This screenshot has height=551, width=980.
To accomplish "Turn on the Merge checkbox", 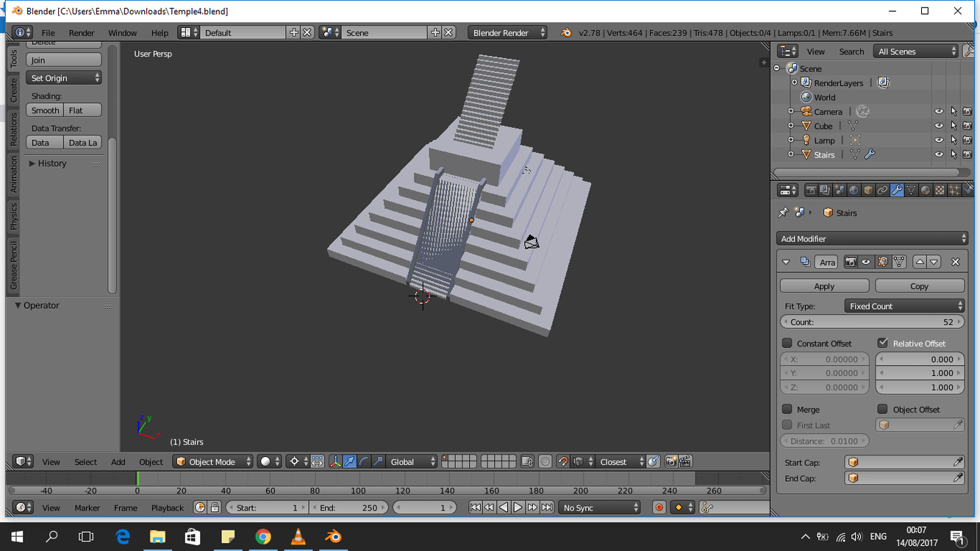I will coord(787,410).
